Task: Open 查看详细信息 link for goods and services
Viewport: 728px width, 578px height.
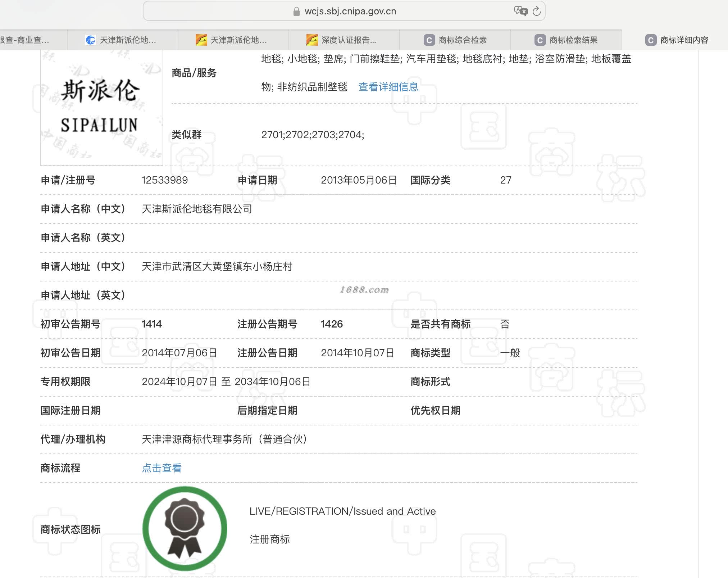Action: (388, 87)
